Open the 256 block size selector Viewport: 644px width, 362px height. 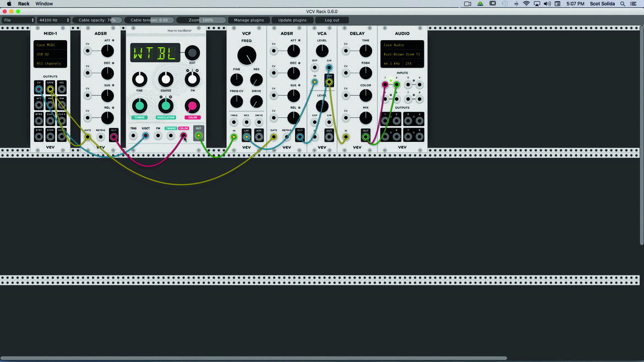click(x=413, y=64)
